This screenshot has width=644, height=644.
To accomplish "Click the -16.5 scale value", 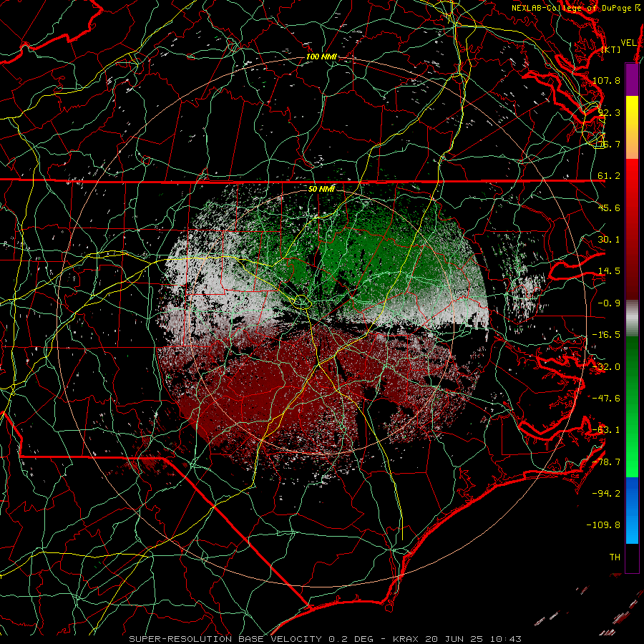I will pyautogui.click(x=606, y=335).
